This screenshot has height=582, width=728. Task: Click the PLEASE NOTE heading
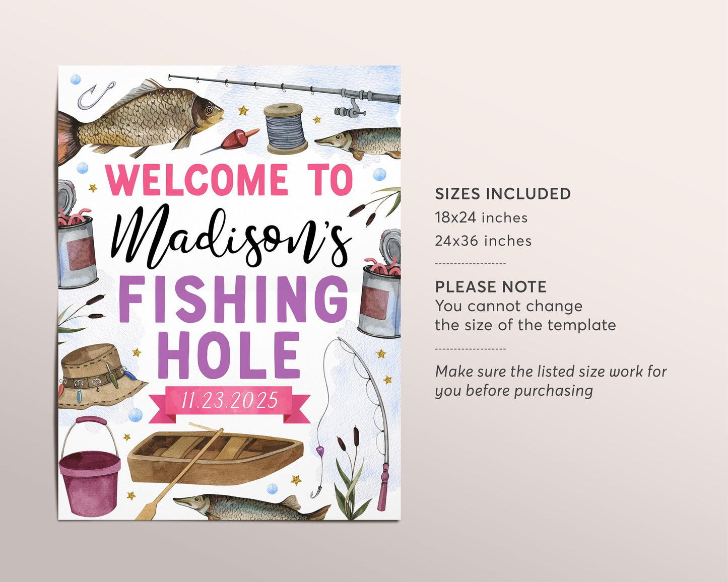(x=491, y=287)
